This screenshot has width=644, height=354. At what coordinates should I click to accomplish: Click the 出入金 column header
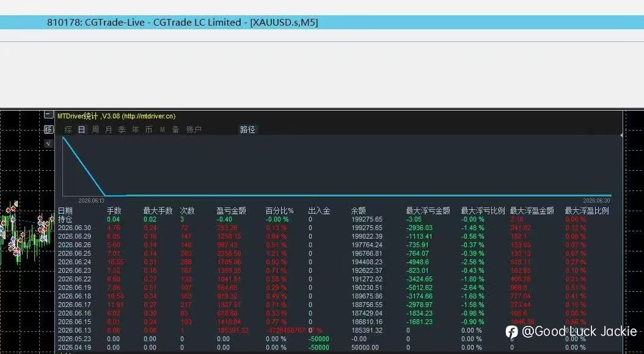(319, 211)
